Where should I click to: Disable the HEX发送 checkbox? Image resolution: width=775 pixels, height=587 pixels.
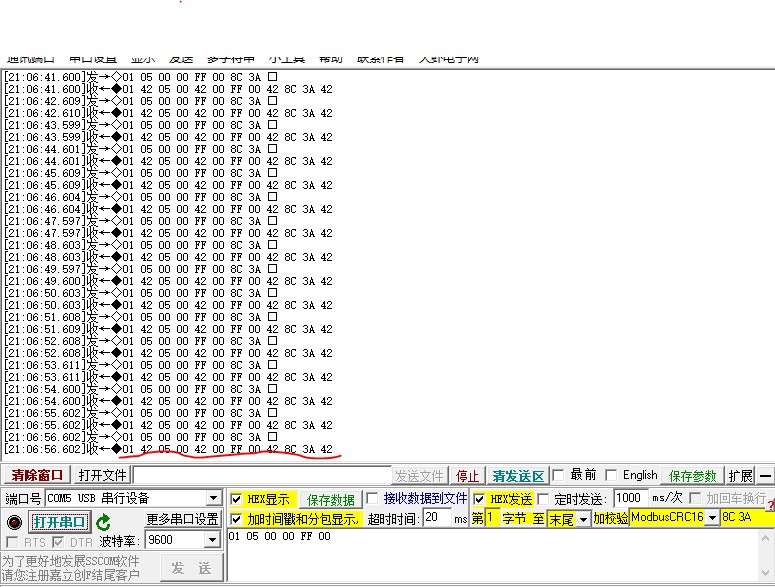coord(480,499)
